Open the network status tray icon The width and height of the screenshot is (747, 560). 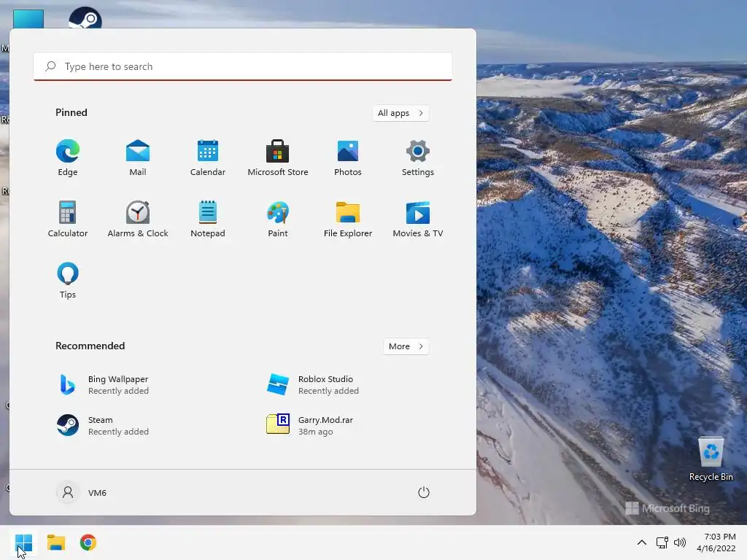662,542
